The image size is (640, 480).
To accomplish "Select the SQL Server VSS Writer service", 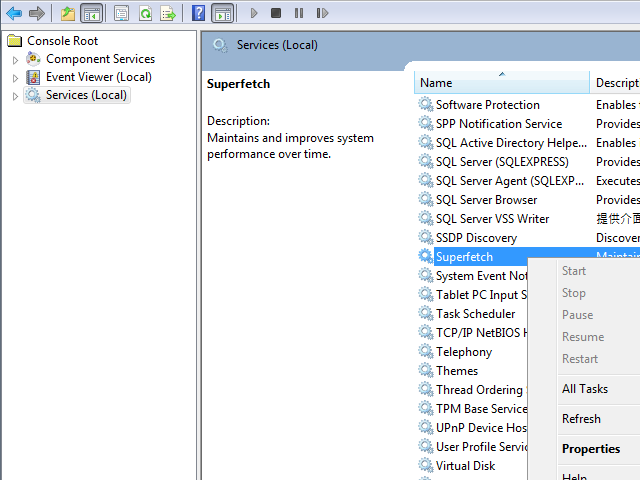I will [x=492, y=219].
